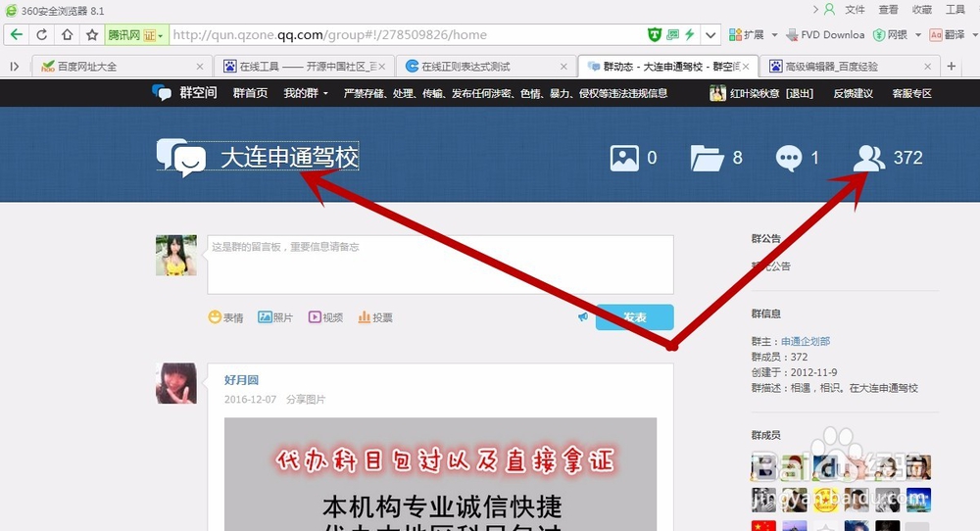
Task: Go back with the browser back arrow
Action: 17,35
